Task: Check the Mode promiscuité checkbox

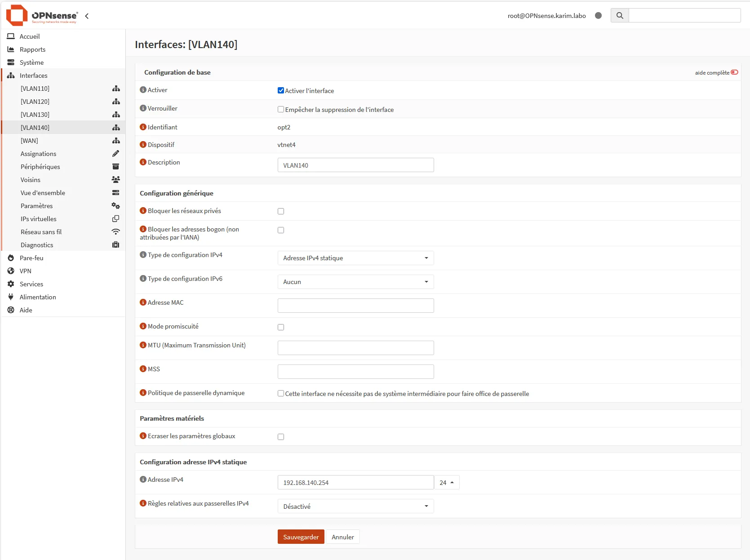Action: [x=281, y=327]
